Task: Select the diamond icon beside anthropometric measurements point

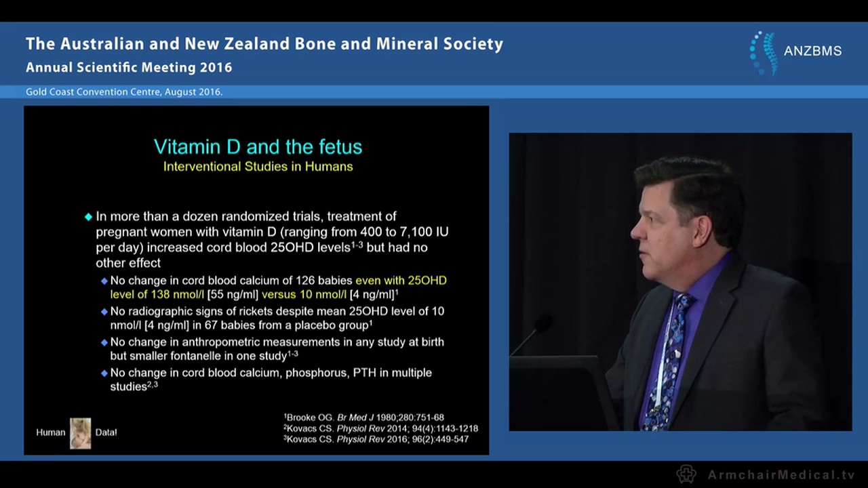Action: pyautogui.click(x=104, y=342)
